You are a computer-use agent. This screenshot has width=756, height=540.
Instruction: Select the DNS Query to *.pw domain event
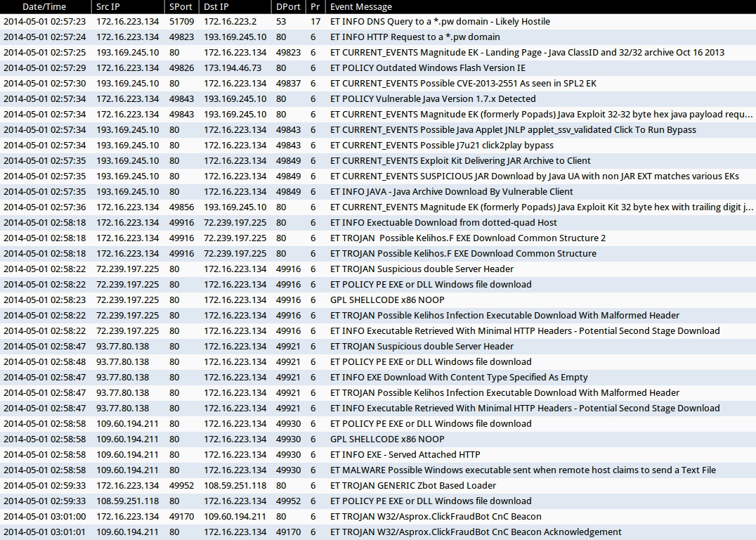point(440,22)
